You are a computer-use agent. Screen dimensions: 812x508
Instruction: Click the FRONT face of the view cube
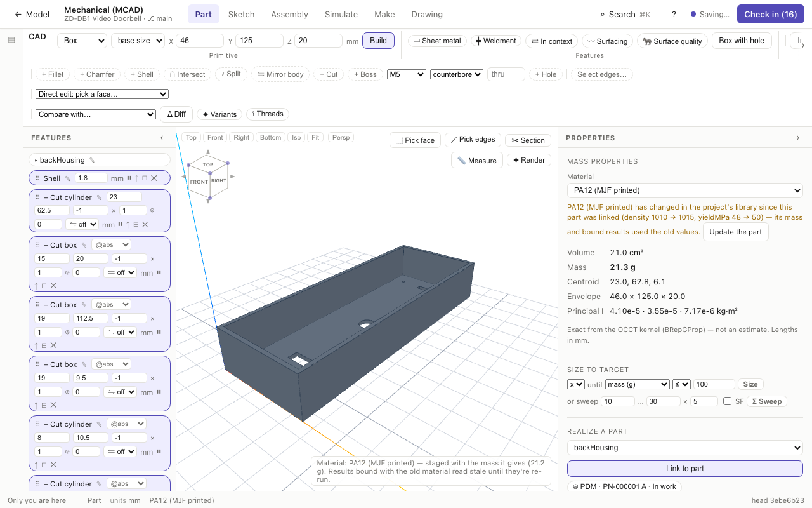tap(199, 182)
